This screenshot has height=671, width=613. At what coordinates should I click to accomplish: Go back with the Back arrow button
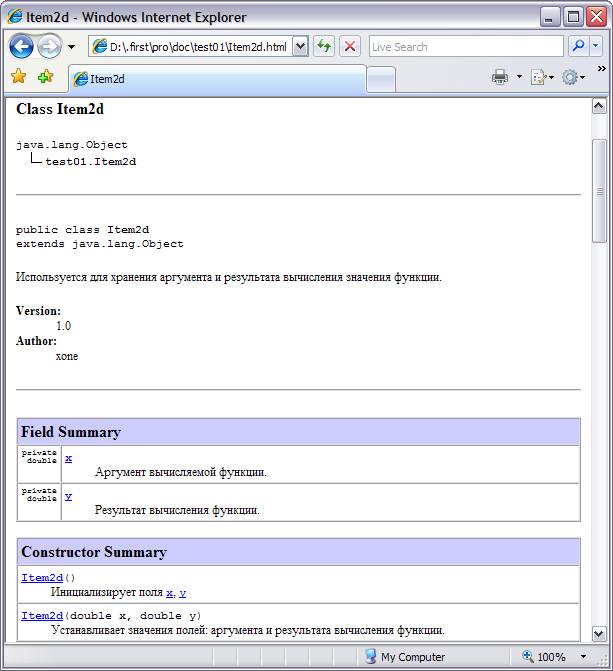(x=21, y=46)
